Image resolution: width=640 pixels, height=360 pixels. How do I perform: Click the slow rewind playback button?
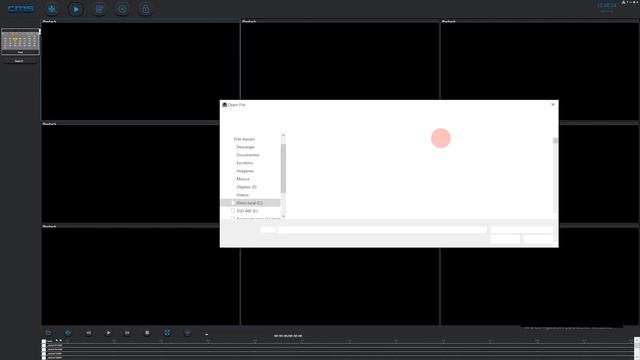click(89, 333)
